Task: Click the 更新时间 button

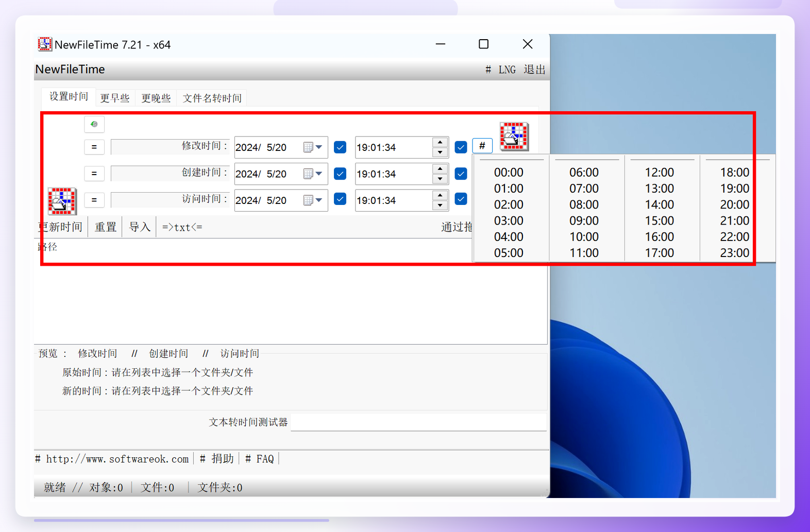Action: click(x=60, y=227)
